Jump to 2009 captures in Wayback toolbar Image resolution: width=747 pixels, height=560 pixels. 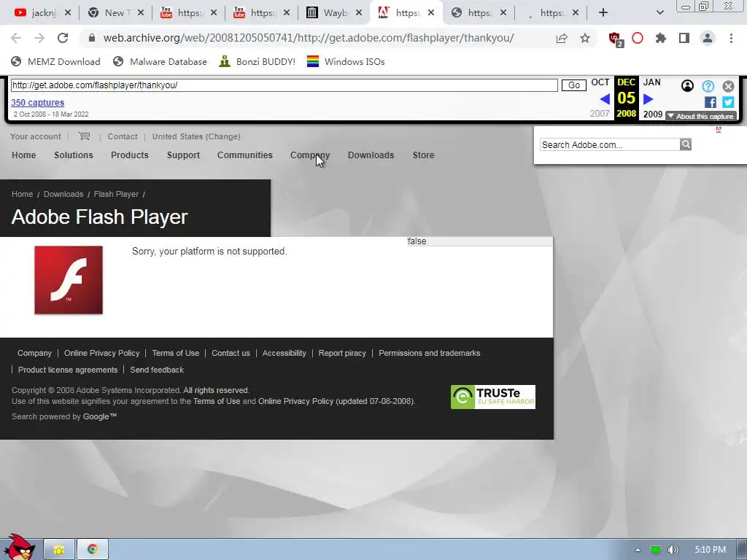653,114
